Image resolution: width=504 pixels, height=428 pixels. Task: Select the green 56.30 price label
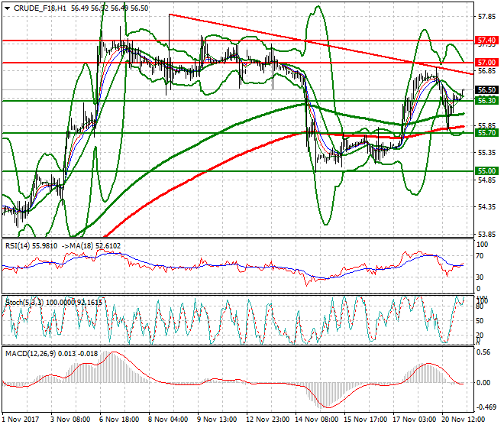point(486,100)
